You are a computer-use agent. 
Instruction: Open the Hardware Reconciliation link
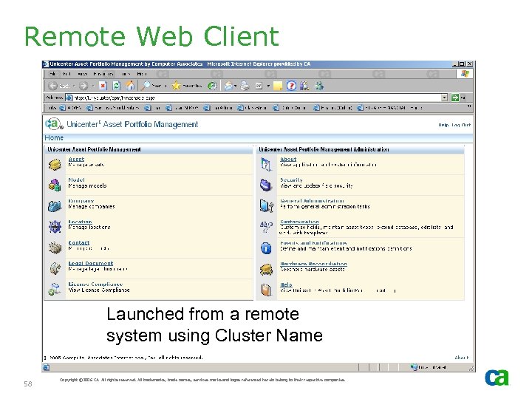(313, 264)
